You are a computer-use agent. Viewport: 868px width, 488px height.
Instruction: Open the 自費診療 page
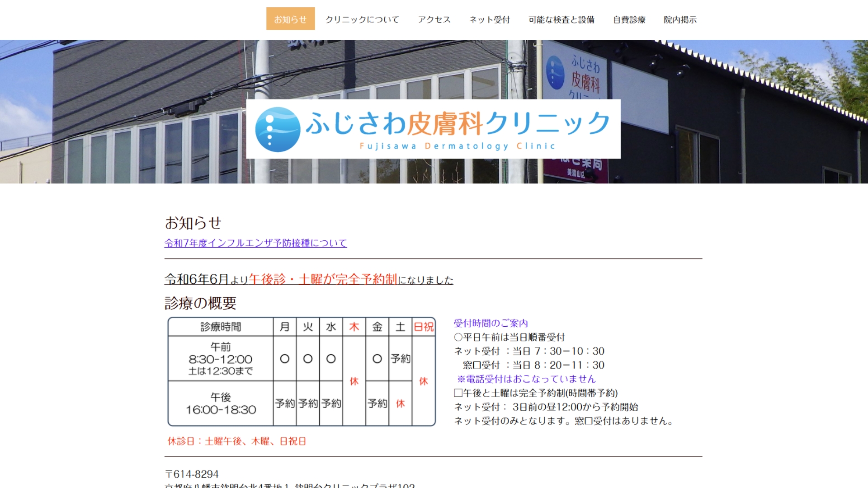click(629, 19)
